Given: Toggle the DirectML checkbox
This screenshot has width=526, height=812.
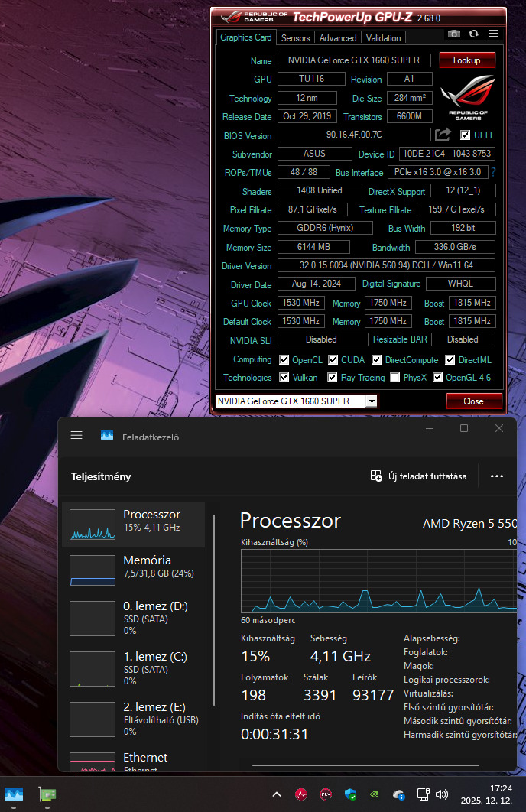Looking at the screenshot, I should (x=450, y=359).
